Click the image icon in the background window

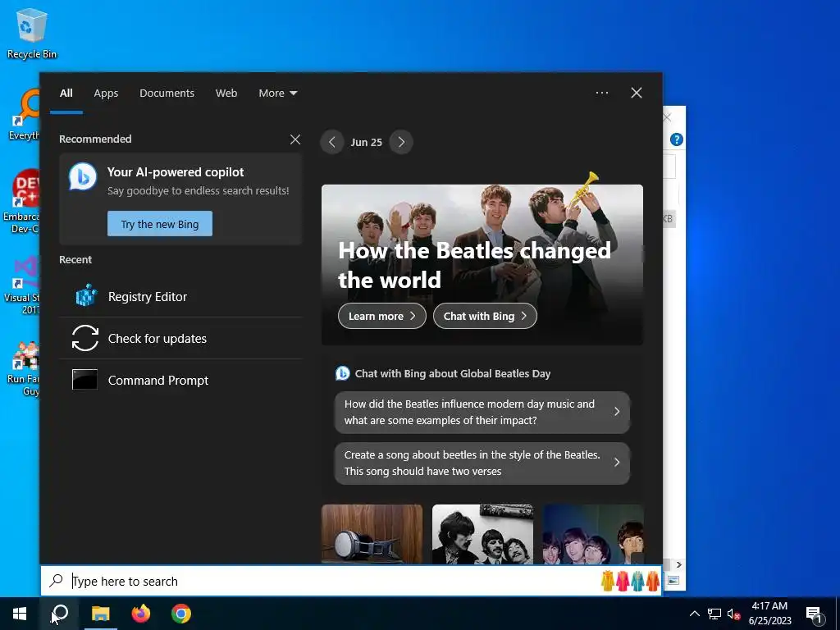click(x=673, y=581)
